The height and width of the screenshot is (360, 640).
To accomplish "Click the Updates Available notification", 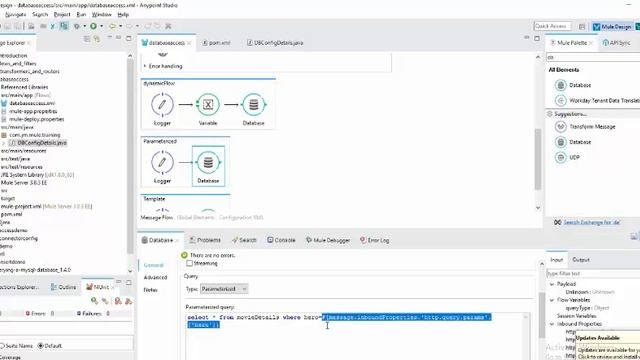I will (x=608, y=345).
